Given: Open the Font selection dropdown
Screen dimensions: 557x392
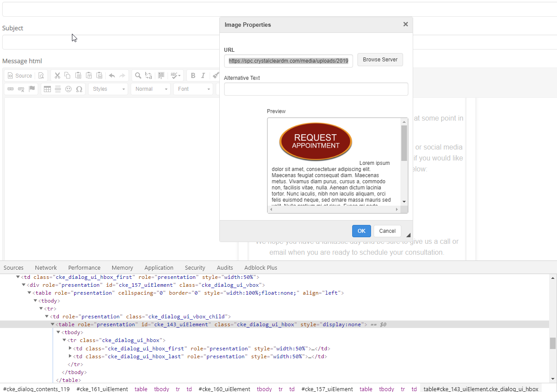Looking at the screenshot, I should 193,89.
